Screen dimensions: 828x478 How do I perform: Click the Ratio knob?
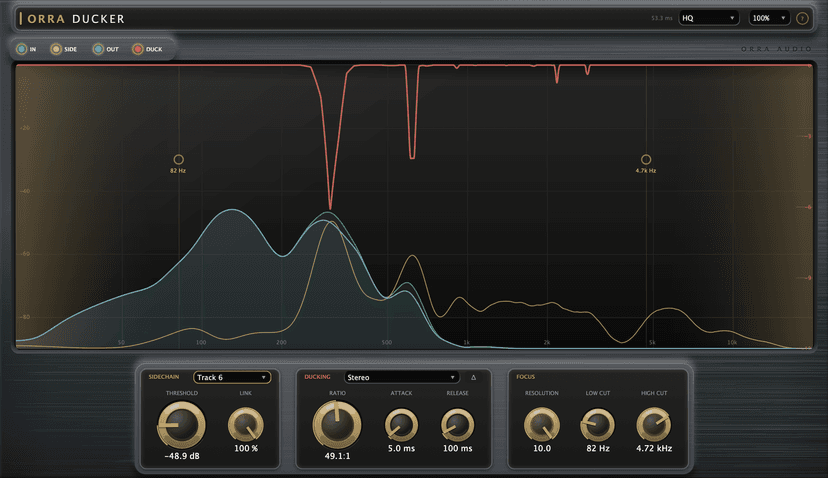click(337, 425)
